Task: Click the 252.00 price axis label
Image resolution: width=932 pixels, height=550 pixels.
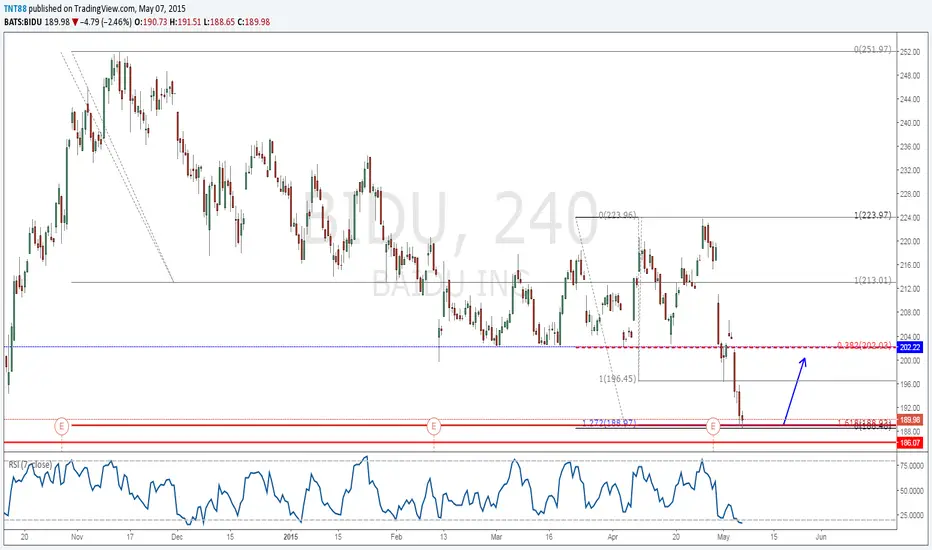Action: (910, 52)
